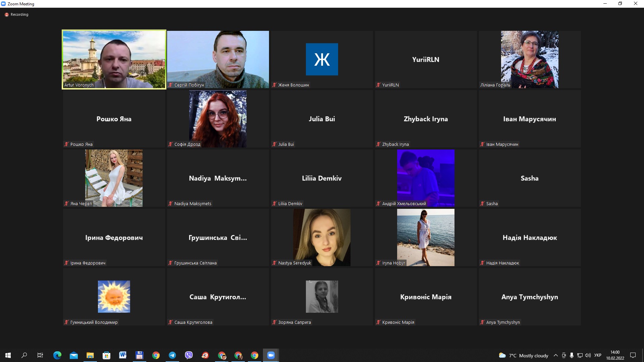The width and height of the screenshot is (644, 362).
Task: Open Microsoft Edge browser in taskbar
Action: tap(57, 355)
